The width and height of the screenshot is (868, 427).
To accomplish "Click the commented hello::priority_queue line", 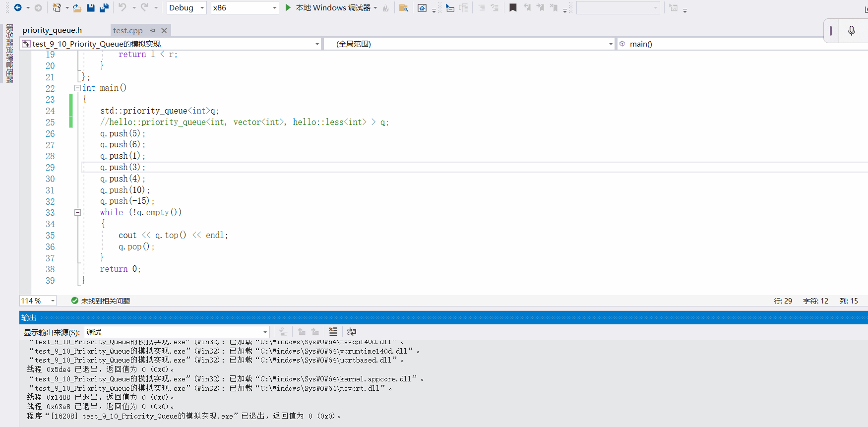I will pyautogui.click(x=245, y=122).
